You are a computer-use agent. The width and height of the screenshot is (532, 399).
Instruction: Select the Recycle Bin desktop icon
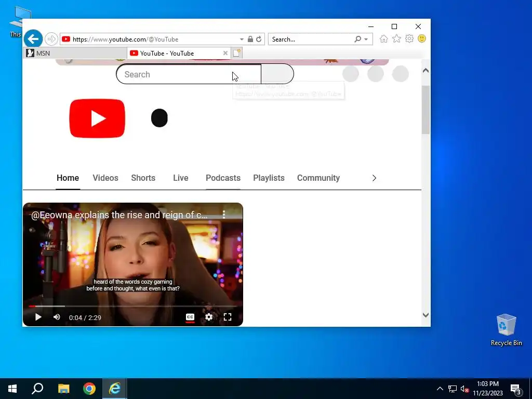[x=506, y=329]
